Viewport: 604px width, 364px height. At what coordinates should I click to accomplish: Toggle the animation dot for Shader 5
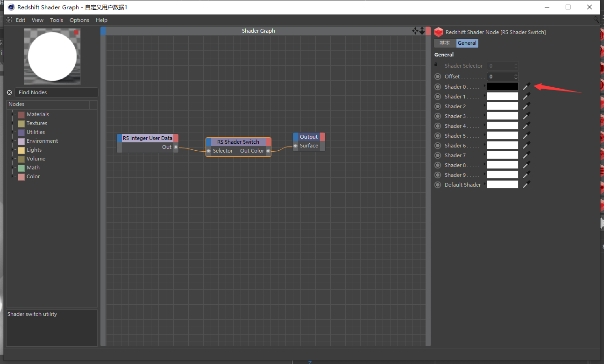point(438,136)
